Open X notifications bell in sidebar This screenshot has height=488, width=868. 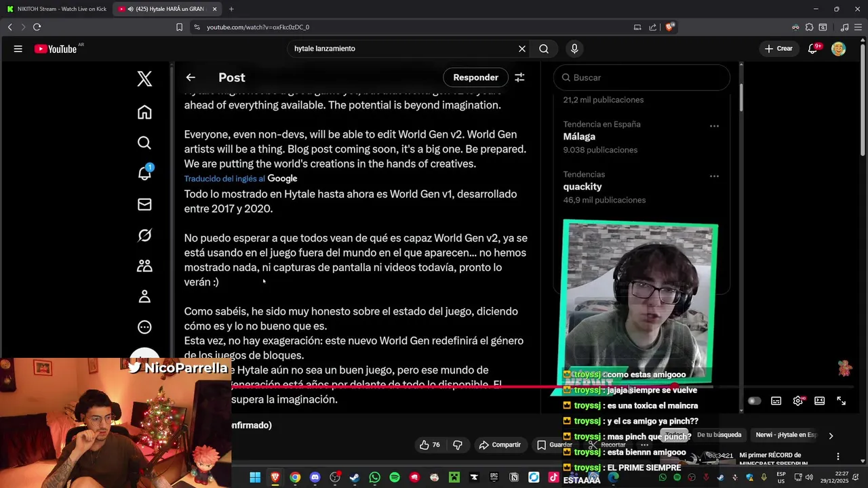click(144, 173)
